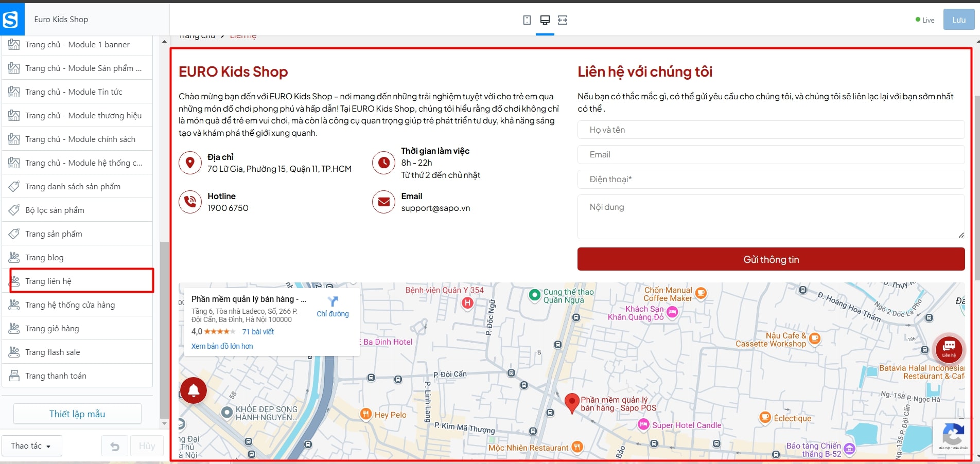Click the undo arrow button

click(x=115, y=446)
